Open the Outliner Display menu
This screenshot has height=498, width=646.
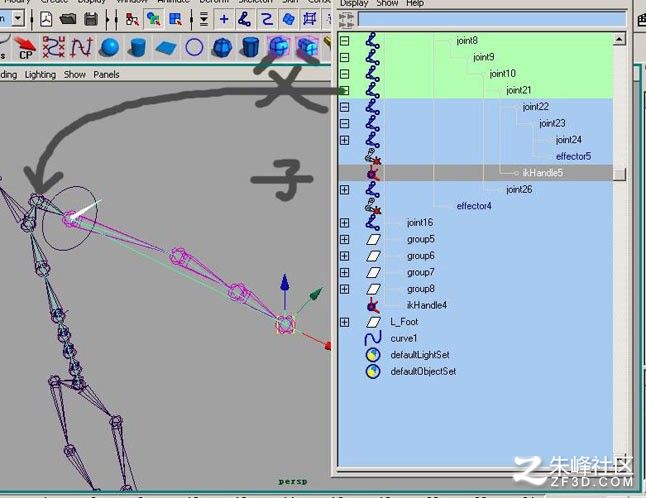pyautogui.click(x=354, y=3)
